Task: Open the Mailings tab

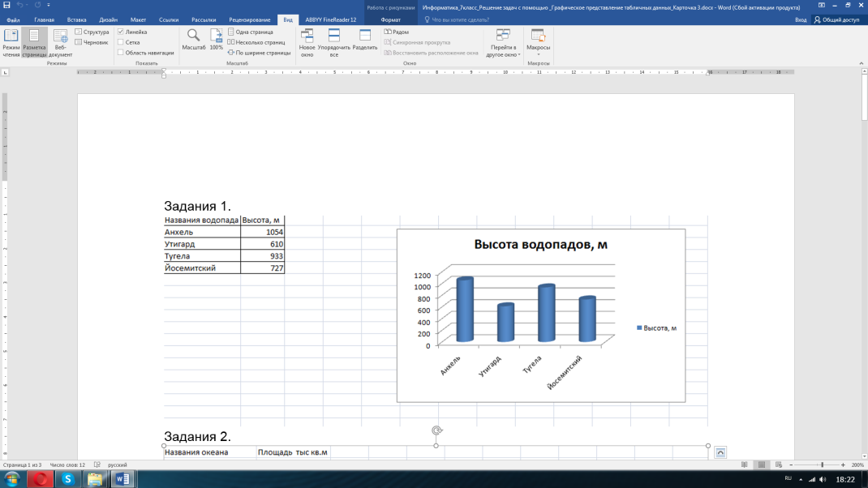Action: [204, 20]
